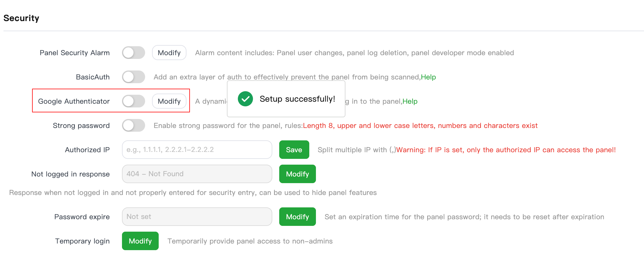Open the BasicAuth Help link

pyautogui.click(x=428, y=77)
